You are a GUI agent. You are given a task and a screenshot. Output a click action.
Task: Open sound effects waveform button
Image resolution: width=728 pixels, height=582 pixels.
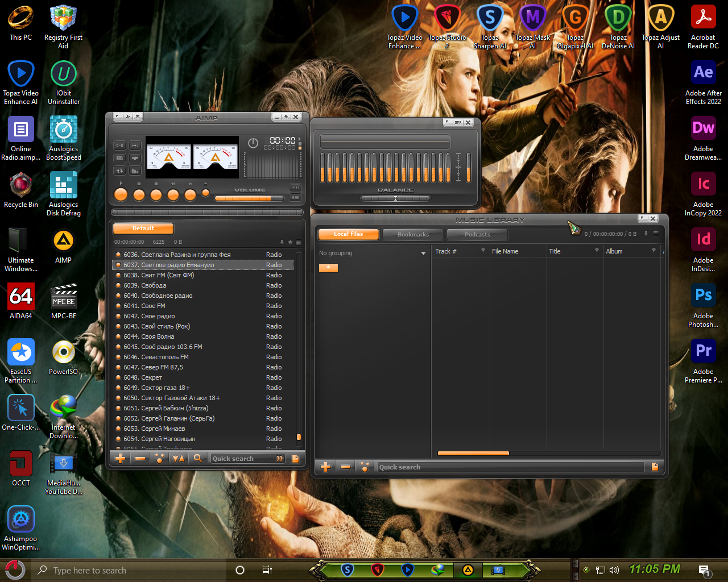tap(135, 158)
